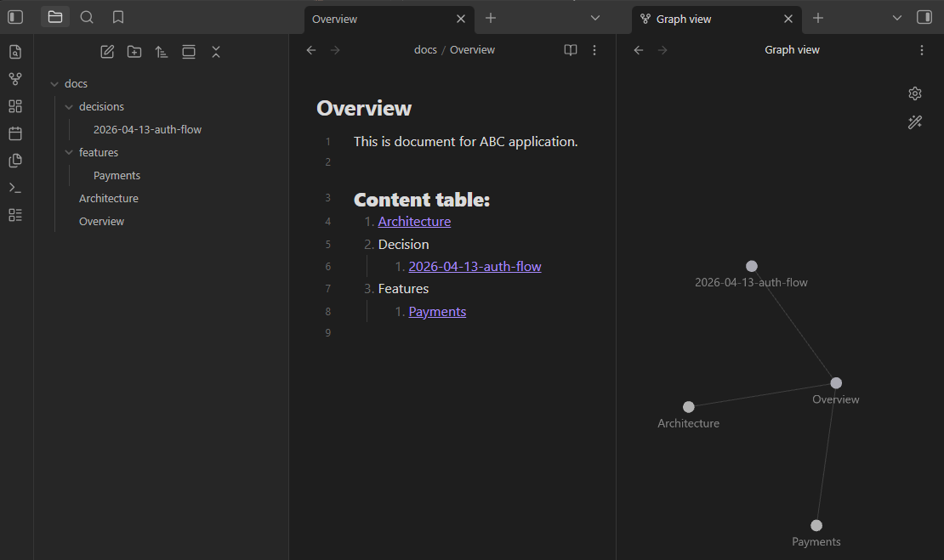Collapse the features folder

pyautogui.click(x=69, y=153)
